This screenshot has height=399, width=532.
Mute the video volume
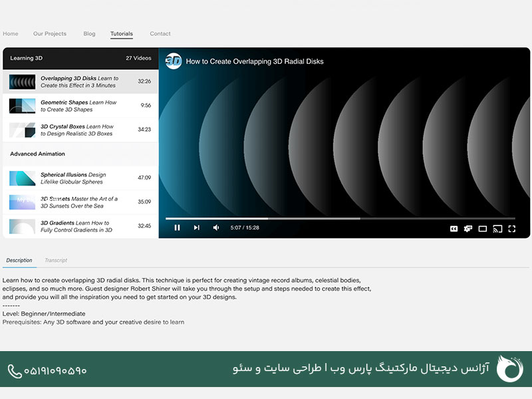click(x=216, y=227)
